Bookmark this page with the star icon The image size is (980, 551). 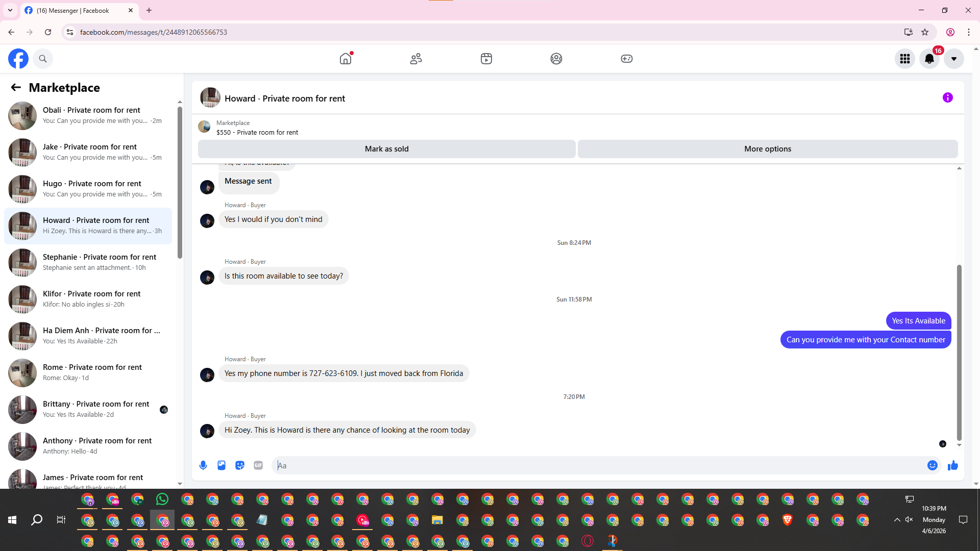click(925, 32)
